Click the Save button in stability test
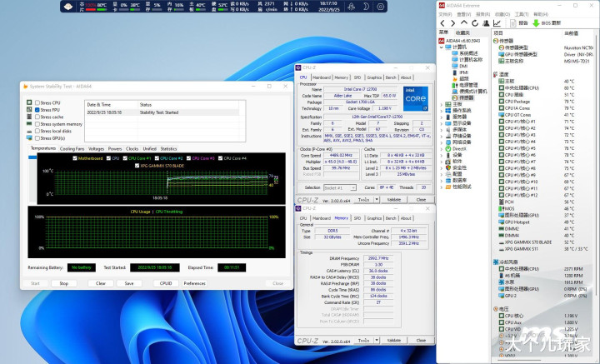 click(x=129, y=283)
